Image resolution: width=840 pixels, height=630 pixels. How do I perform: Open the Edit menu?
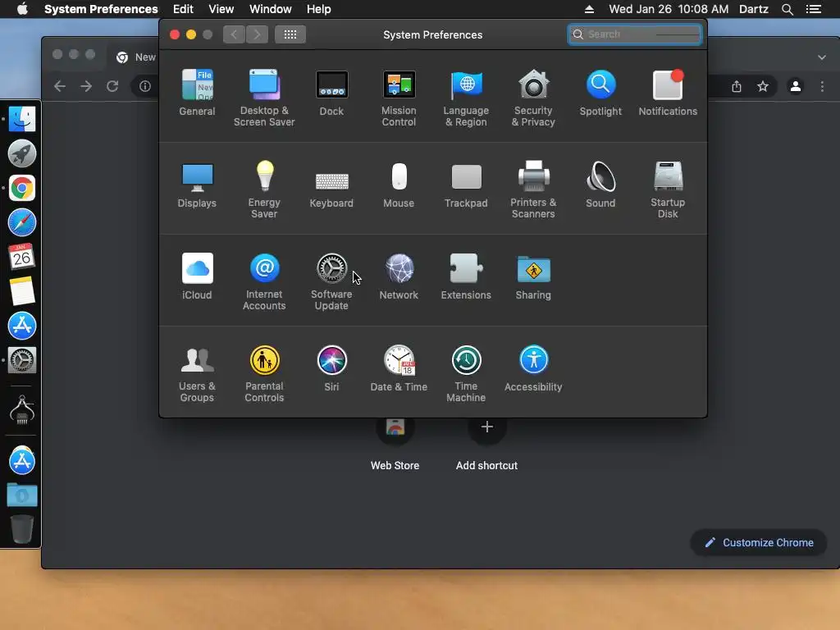(183, 9)
